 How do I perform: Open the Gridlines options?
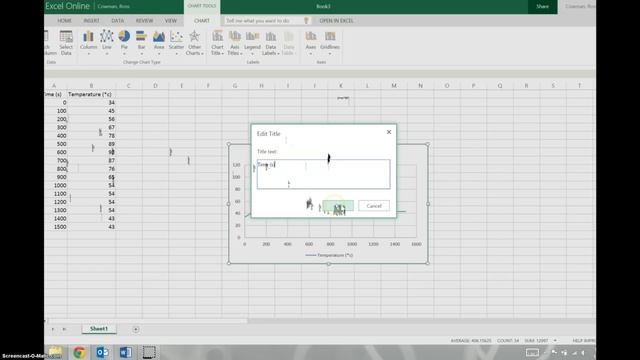(x=330, y=42)
